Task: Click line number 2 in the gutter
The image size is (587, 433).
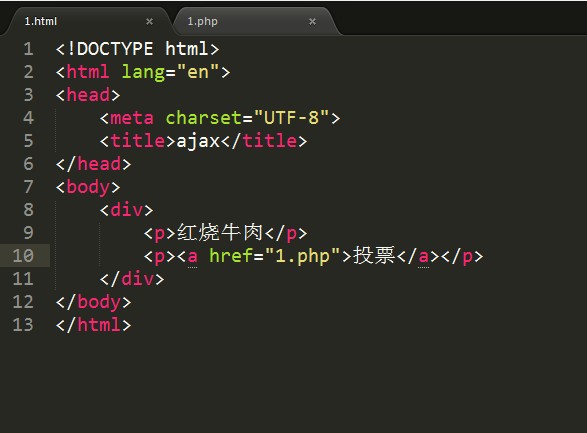Action: [x=28, y=72]
